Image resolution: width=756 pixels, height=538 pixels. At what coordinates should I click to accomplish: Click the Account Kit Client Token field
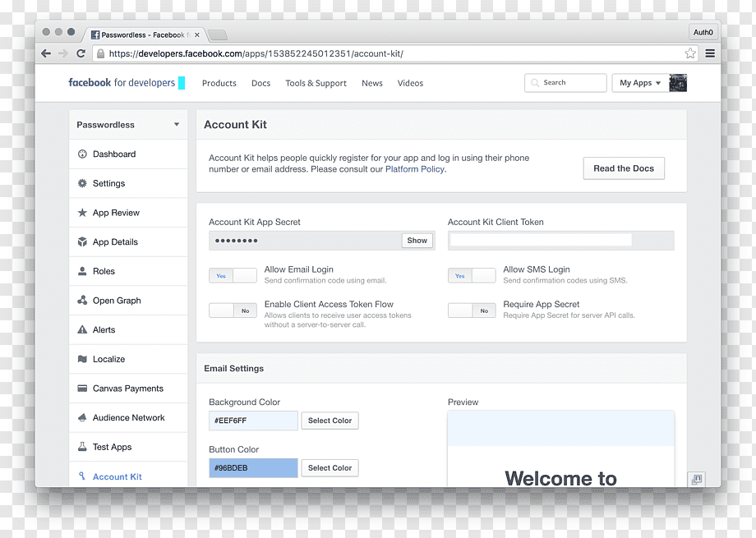[560, 241]
